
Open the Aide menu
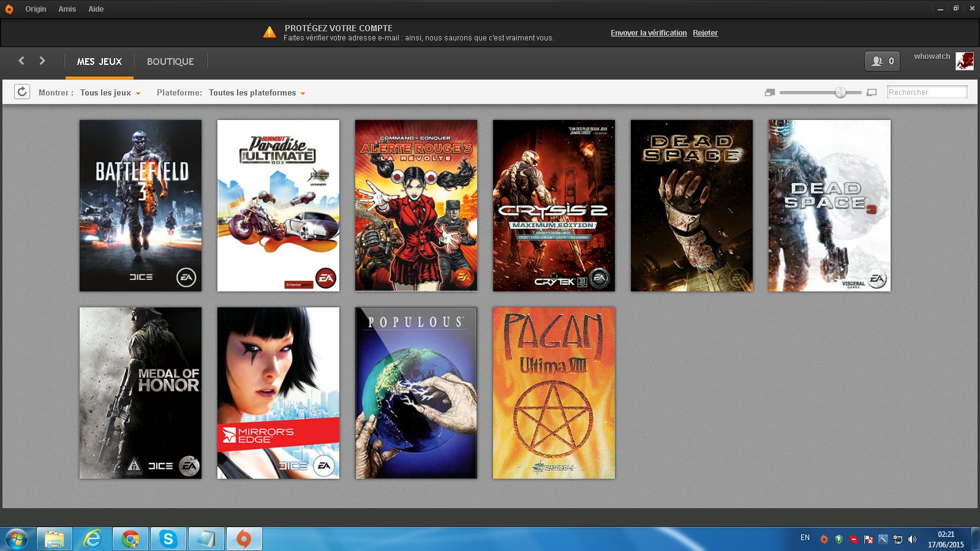pos(96,9)
